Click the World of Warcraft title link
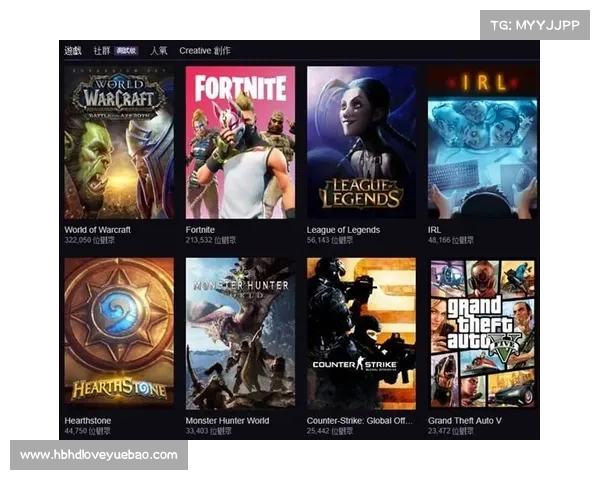This screenshot has height=480, width=600. (98, 230)
